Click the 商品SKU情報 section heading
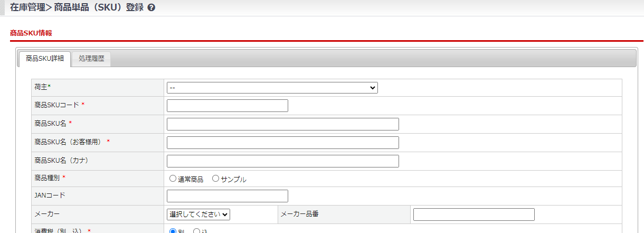 tap(31, 33)
